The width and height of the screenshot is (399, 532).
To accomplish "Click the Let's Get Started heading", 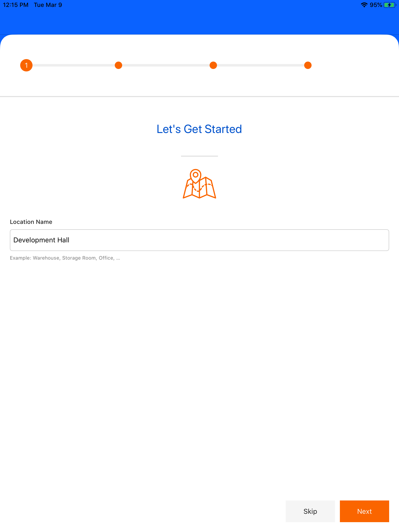I will point(199,129).
